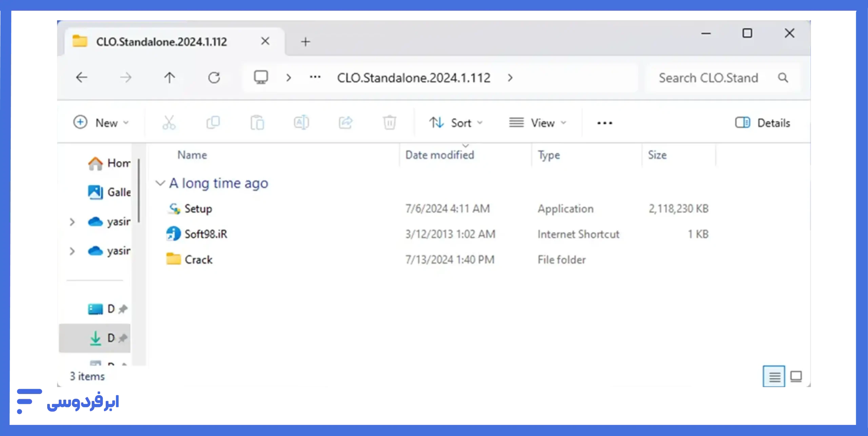Add a new tab with plus button

pos(305,42)
